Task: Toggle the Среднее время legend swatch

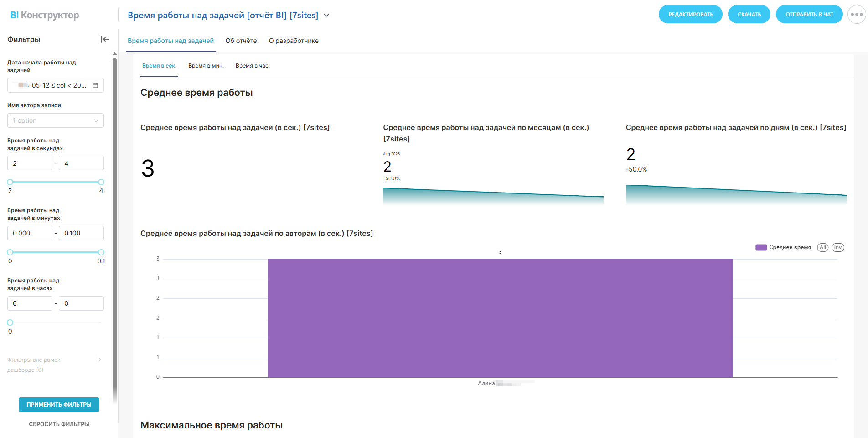Action: (x=761, y=247)
